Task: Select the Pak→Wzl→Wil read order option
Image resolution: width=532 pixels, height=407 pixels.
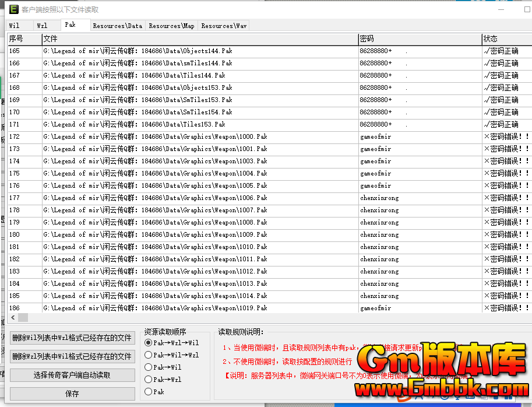Action: click(149, 343)
